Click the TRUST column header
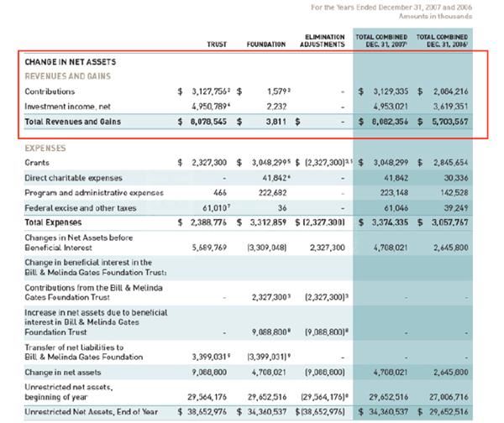 pyautogui.click(x=217, y=44)
